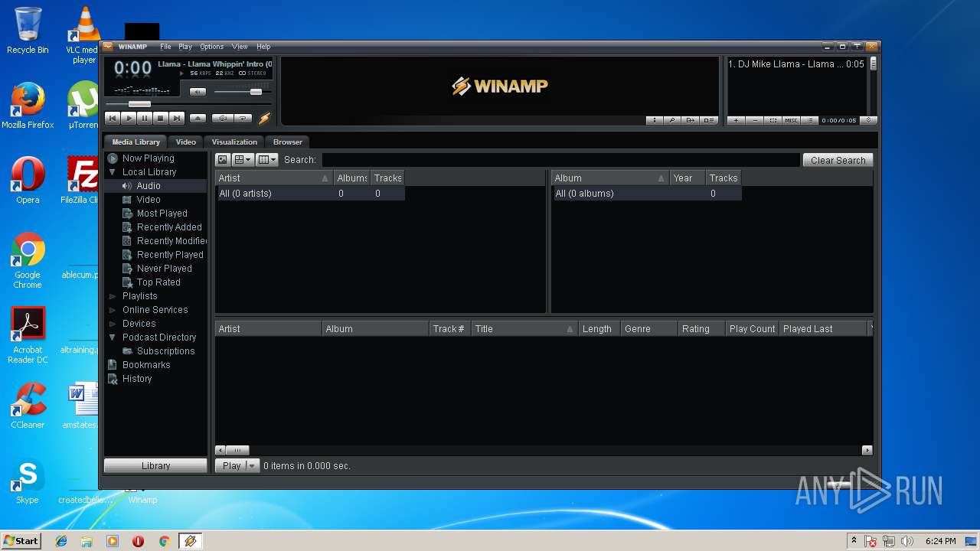Sort tracks by Rating column
Screen dimensions: 980x551
coord(701,329)
